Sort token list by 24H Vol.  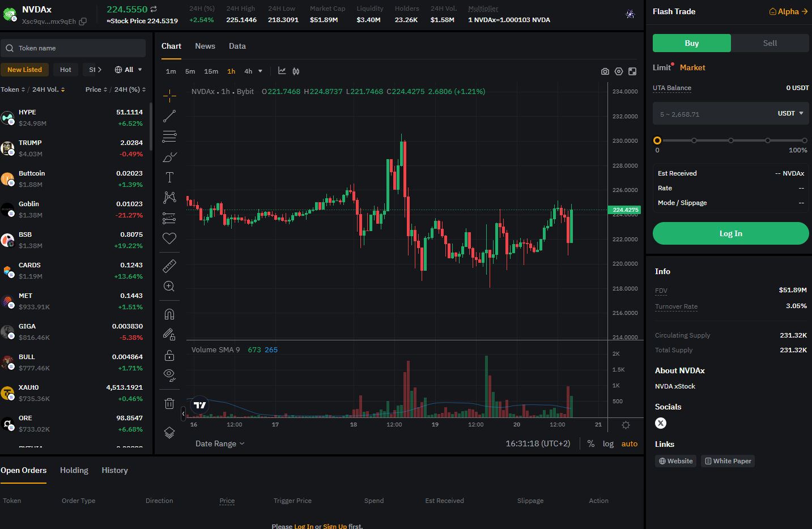tap(49, 89)
